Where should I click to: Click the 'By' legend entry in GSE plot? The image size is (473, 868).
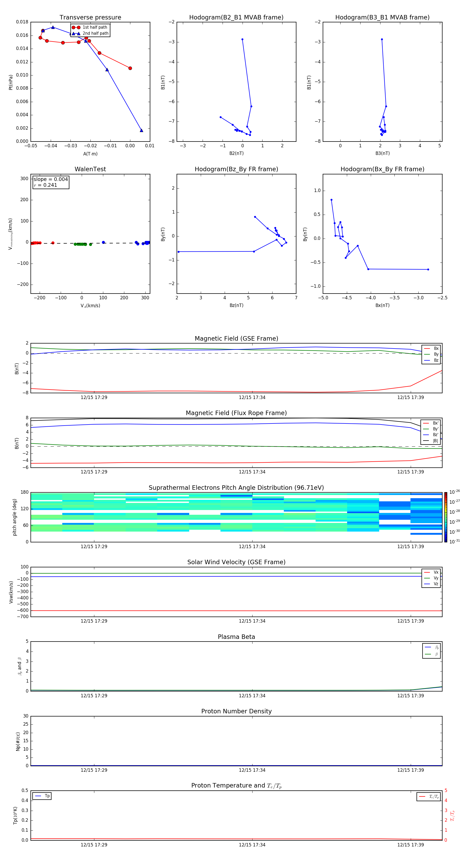click(x=431, y=354)
